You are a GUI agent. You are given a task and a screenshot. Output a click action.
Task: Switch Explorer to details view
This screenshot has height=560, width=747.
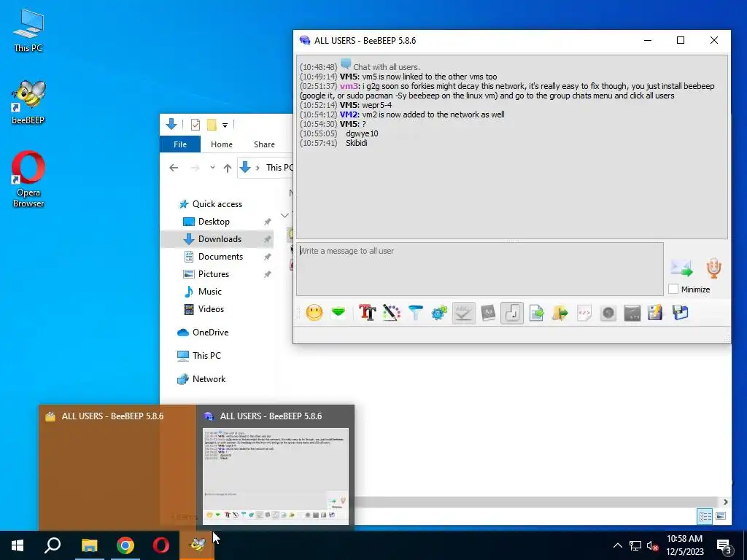click(705, 516)
